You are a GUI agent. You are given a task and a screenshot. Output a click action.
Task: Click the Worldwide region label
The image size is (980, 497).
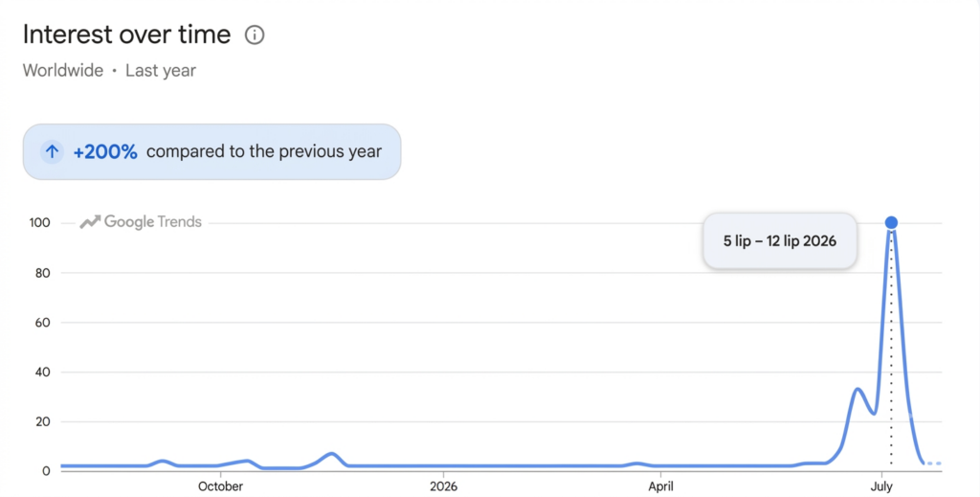pos(63,71)
